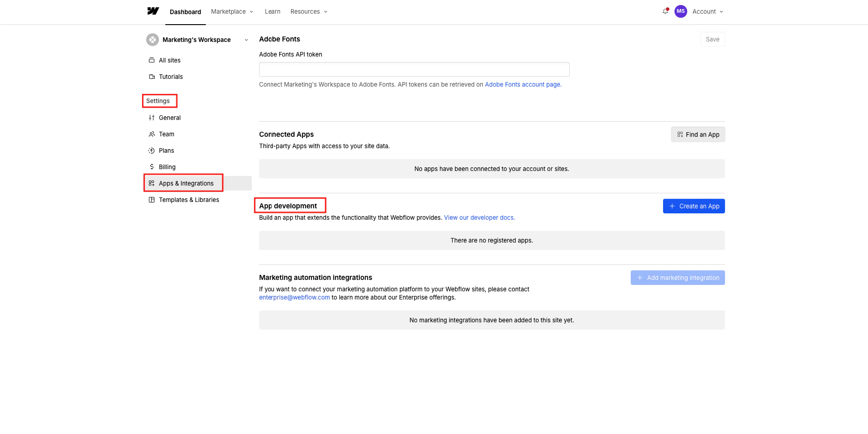The height and width of the screenshot is (434, 868).
Task: Select Apps & Integrations in sidebar
Action: tap(186, 183)
